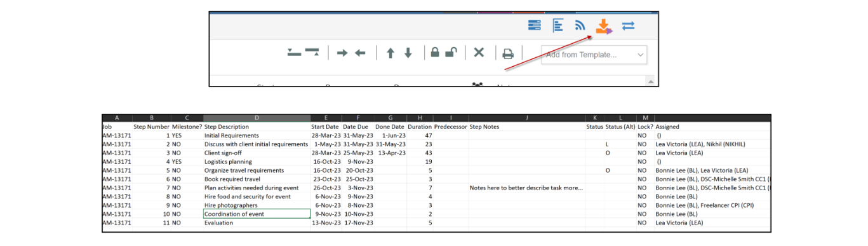Viewport: 868px width, 246px height.
Task: Click the orange export download icon
Action: pos(603,26)
